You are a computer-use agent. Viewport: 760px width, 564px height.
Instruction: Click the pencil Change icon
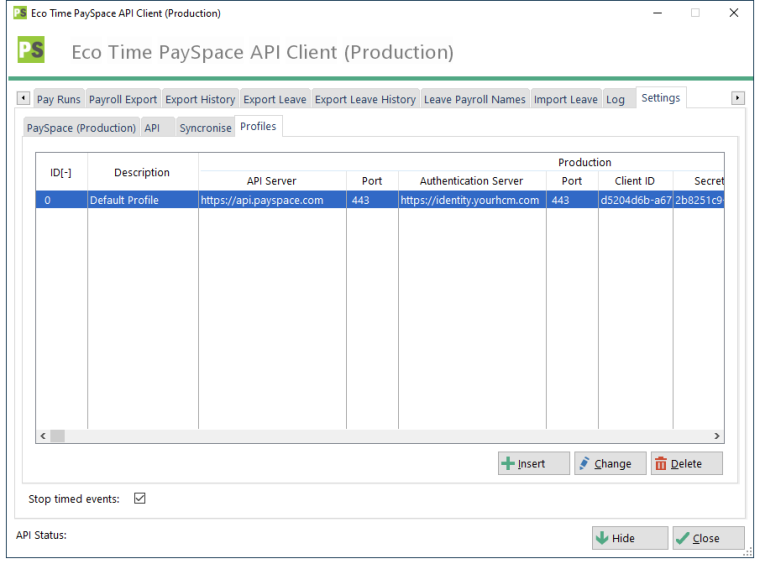point(585,464)
